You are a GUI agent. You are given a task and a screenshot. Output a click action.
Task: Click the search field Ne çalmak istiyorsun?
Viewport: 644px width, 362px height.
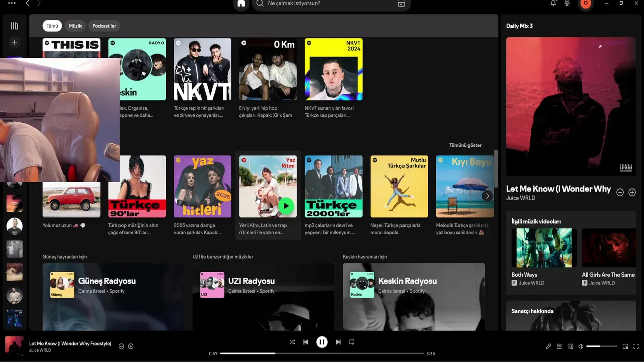coord(322,4)
